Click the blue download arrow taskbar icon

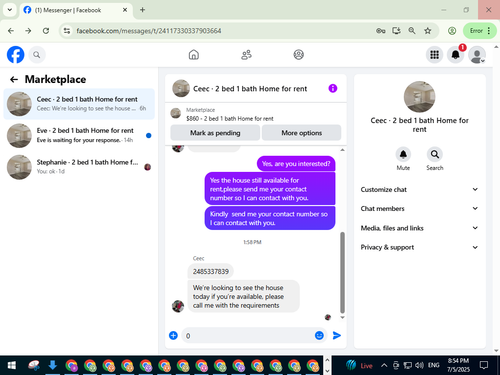click(x=52, y=365)
